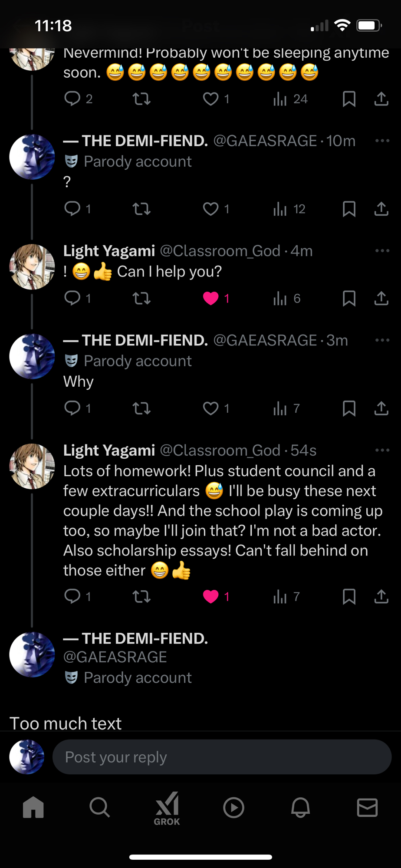401x868 pixels.
Task: Open the search magnifier tab
Action: (x=100, y=808)
